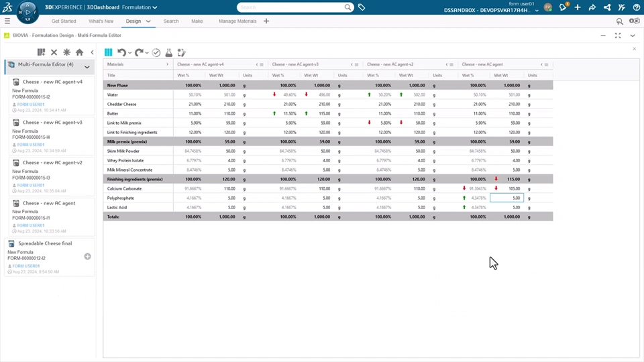Open the user avatar profile menu
Screen dimensions: 644x362
(548, 7)
